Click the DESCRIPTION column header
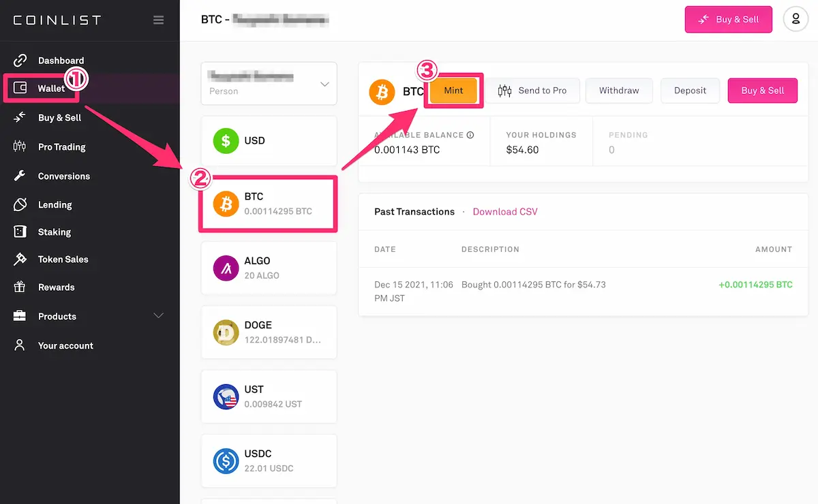Viewport: 818px width, 504px height. (x=490, y=249)
